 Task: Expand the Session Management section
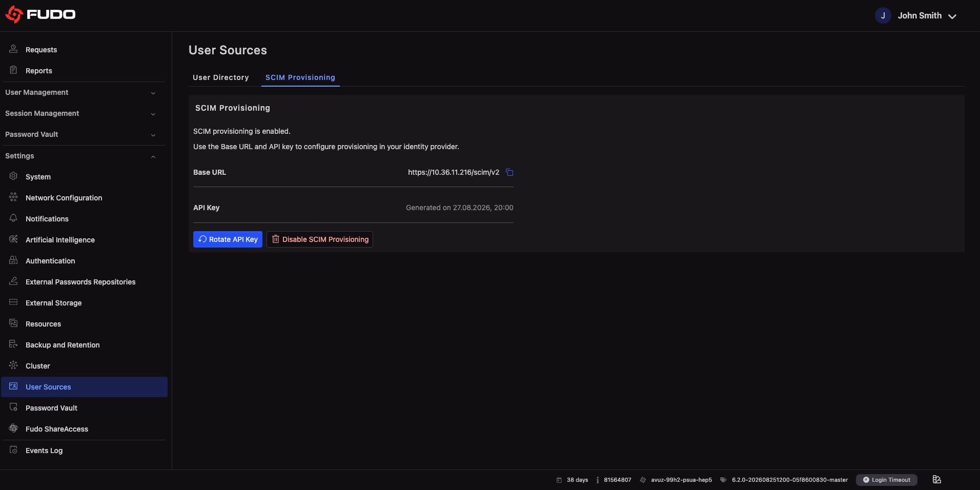click(x=84, y=113)
